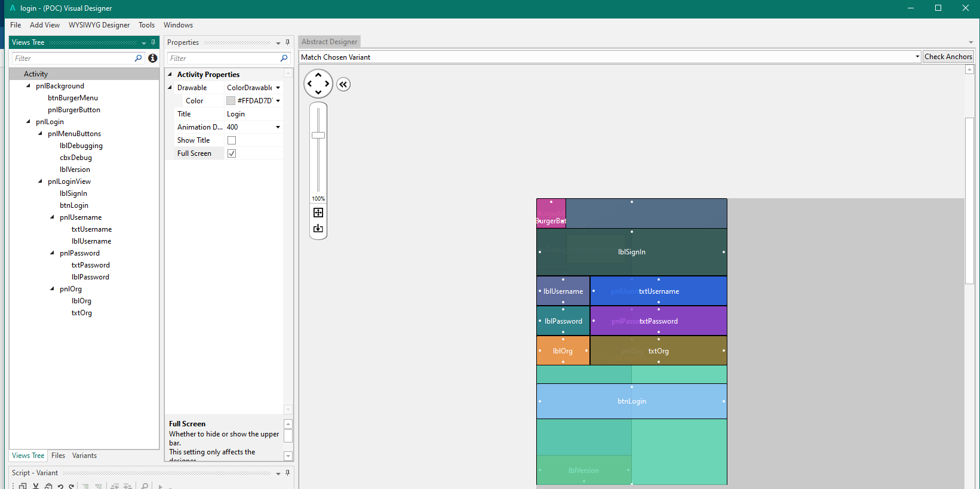980x489 pixels.
Task: Click the download-arrow icon below the zoom slider
Action: (x=318, y=228)
